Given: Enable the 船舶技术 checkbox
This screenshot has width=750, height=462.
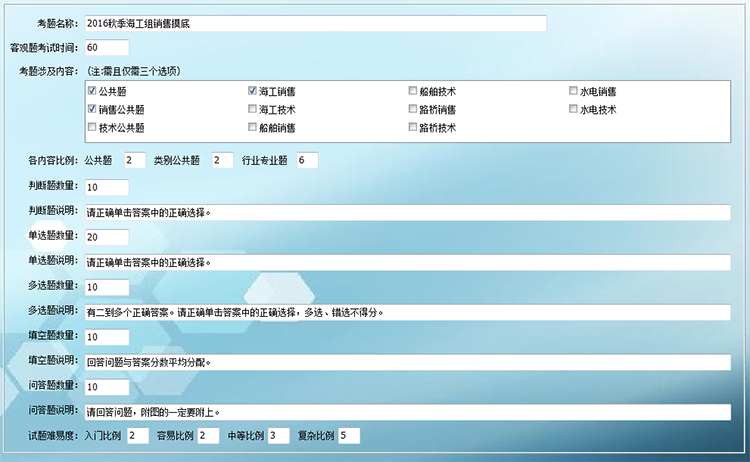Looking at the screenshot, I should [x=413, y=91].
